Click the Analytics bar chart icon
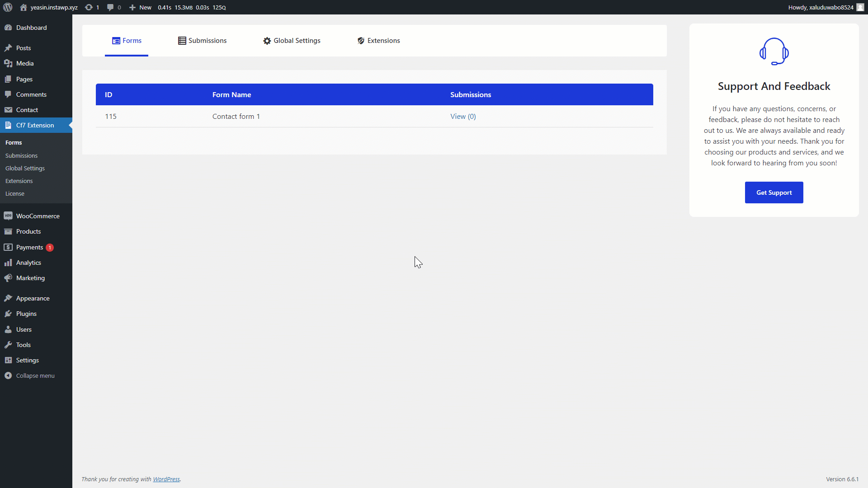The height and width of the screenshot is (488, 868). [8, 263]
